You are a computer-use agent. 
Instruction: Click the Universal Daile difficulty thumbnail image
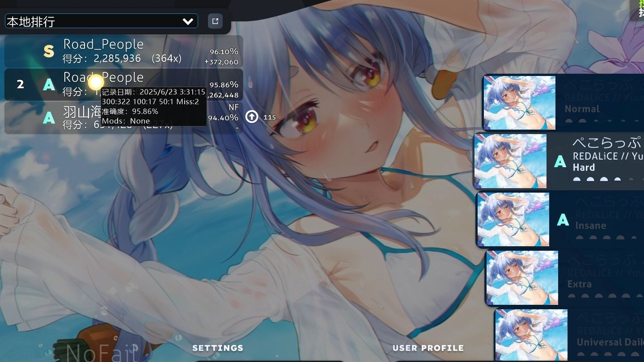click(531, 335)
